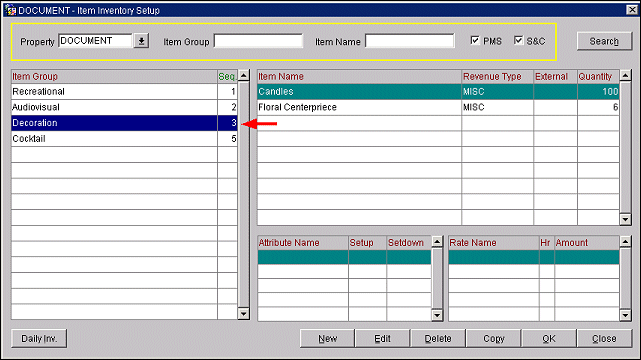Image resolution: width=641 pixels, height=360 pixels.
Task: Click the Edit button
Action: (x=382, y=339)
